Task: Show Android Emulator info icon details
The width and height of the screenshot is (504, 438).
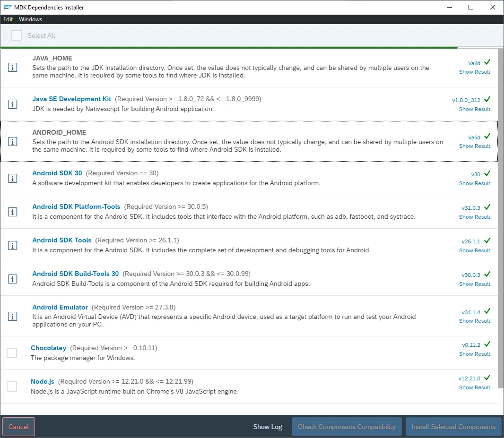Action: (x=13, y=316)
